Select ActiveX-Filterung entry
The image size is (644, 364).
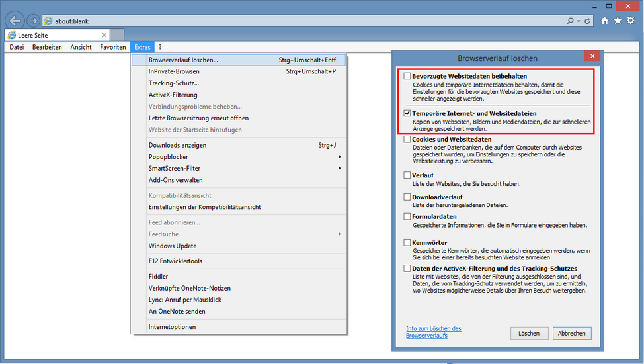click(x=239, y=95)
